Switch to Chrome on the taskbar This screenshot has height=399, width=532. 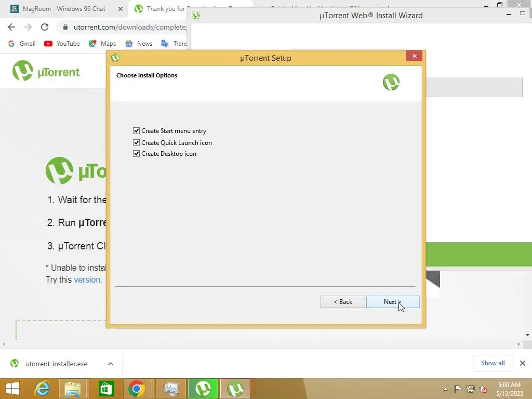pyautogui.click(x=137, y=389)
